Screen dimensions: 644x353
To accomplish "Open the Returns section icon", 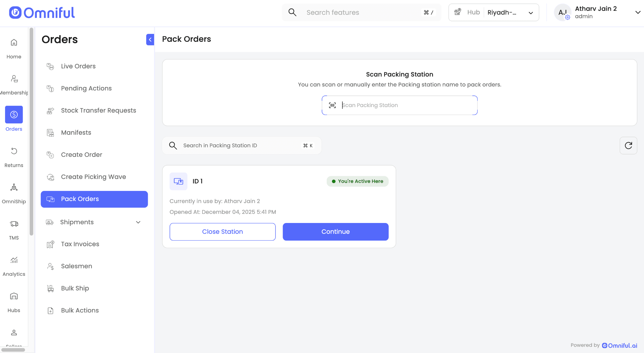I will [x=14, y=151].
